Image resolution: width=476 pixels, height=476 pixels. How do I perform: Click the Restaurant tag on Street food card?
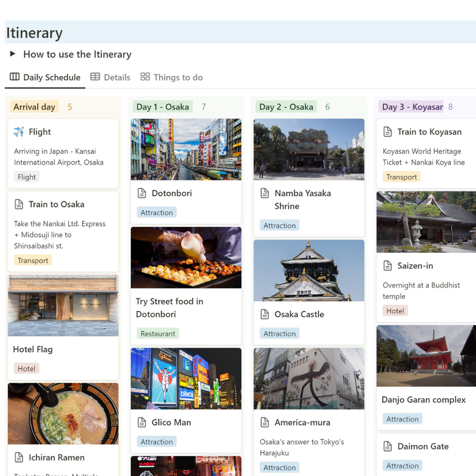[x=158, y=334]
